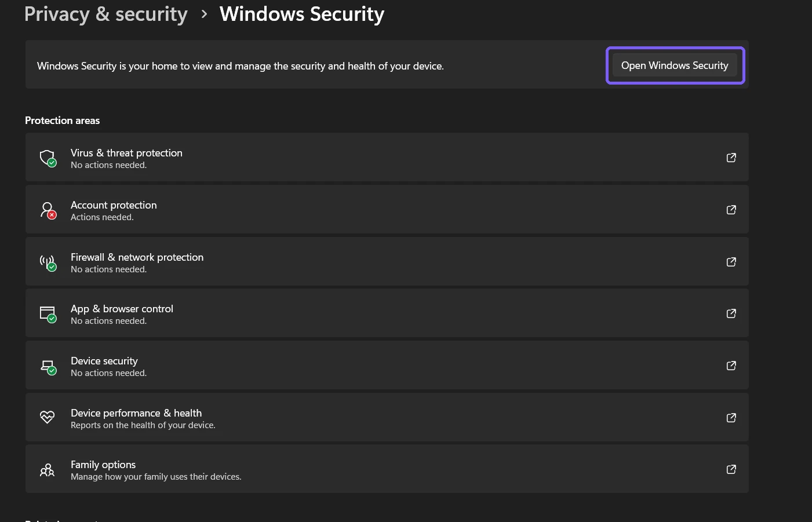Viewport: 812px width, 522px height.
Task: Select the Account protection title text
Action: [x=114, y=205]
